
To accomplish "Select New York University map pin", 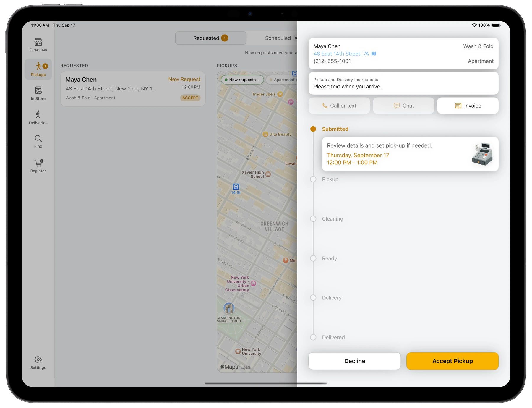I will point(238,351).
